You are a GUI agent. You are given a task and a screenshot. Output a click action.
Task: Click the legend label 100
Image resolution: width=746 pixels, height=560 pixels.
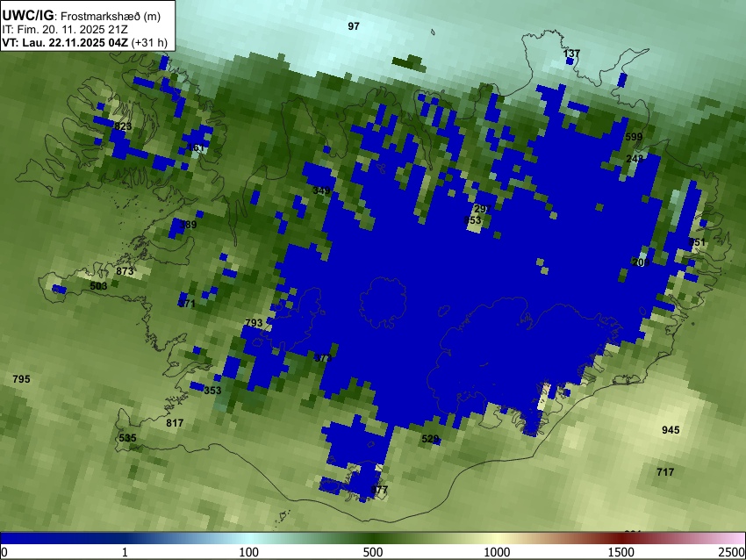[249, 552]
